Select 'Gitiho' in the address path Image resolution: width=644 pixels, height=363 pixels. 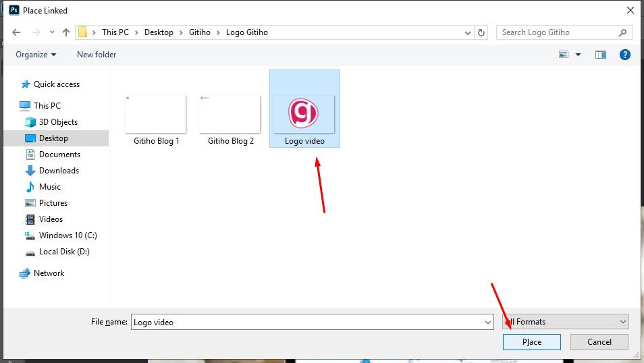200,32
